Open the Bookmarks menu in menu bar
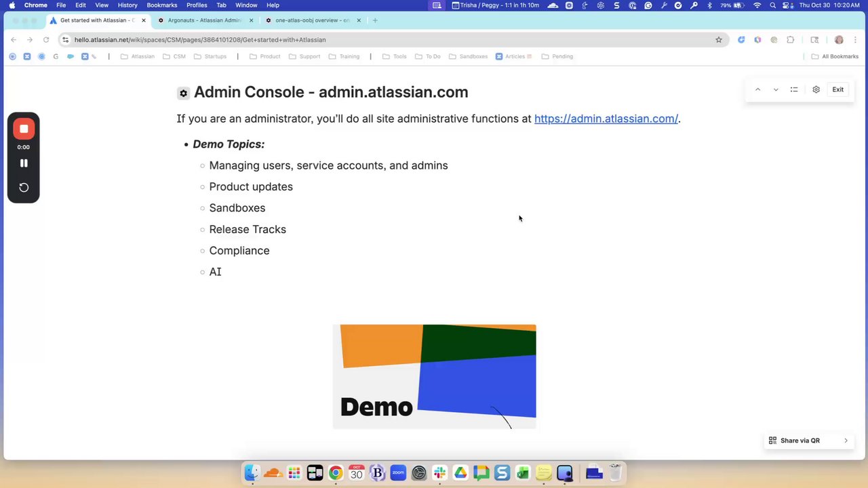The height and width of the screenshot is (488, 868). (162, 5)
